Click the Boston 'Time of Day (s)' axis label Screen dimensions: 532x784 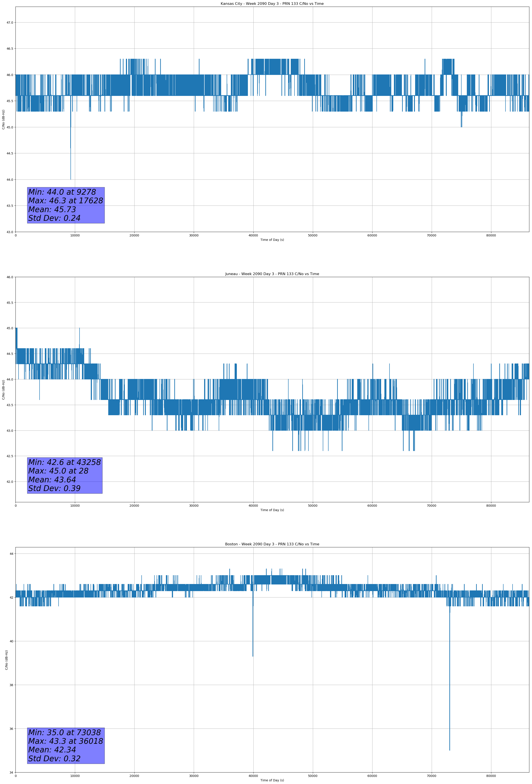[272, 780]
